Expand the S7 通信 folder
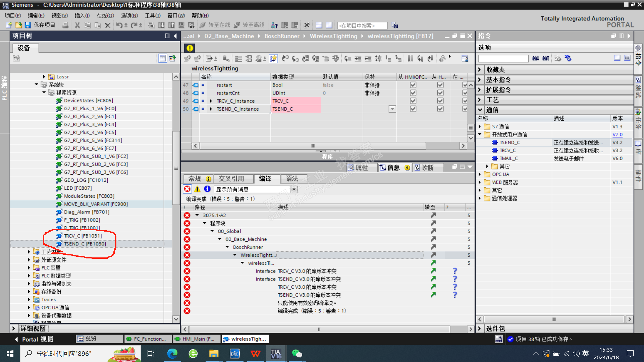The image size is (644, 362). click(480, 127)
